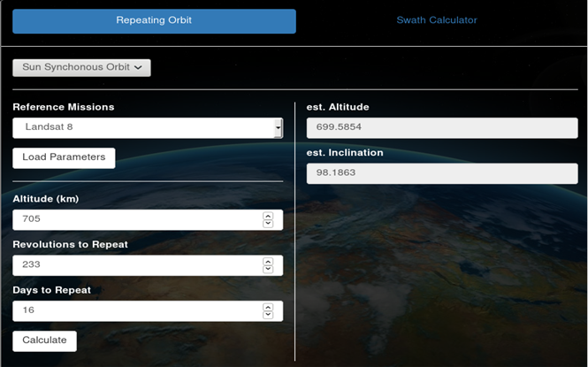Decrement Revolutions to Repeat value
This screenshot has width=588, height=367.
[268, 270]
